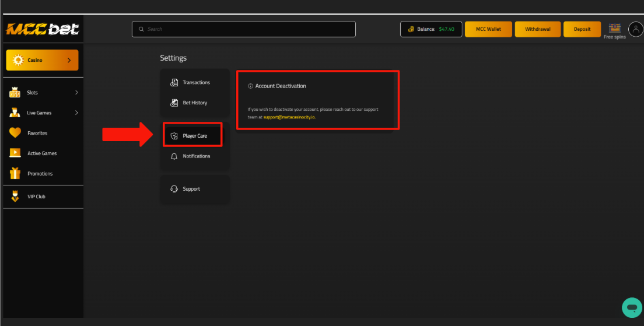
Task: Expand the Live Games submenu arrow
Action: point(76,113)
